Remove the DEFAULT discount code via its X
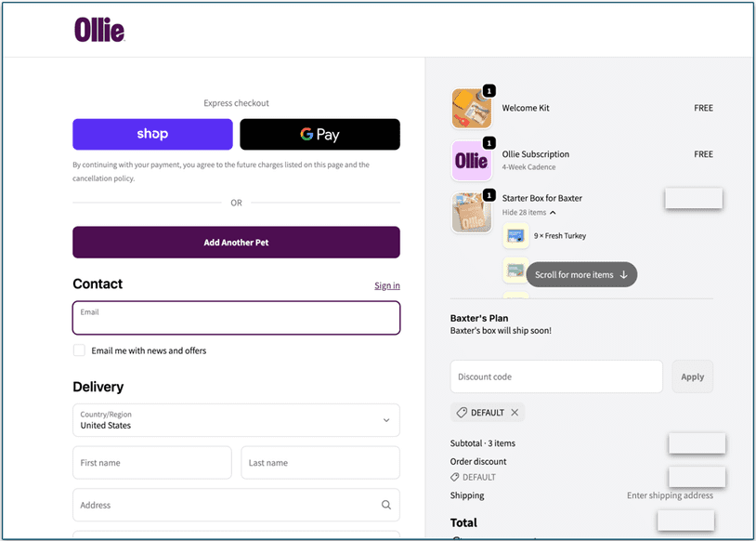This screenshot has height=541, width=756. (513, 412)
